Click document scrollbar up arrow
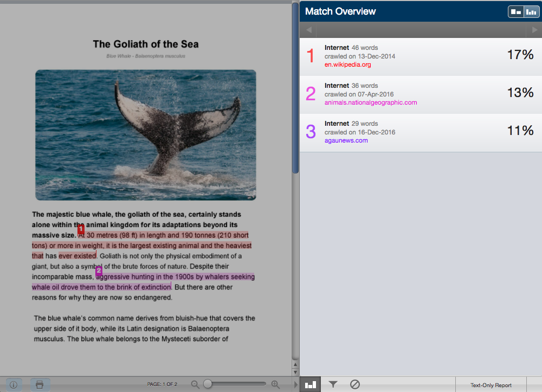 pos(295,364)
